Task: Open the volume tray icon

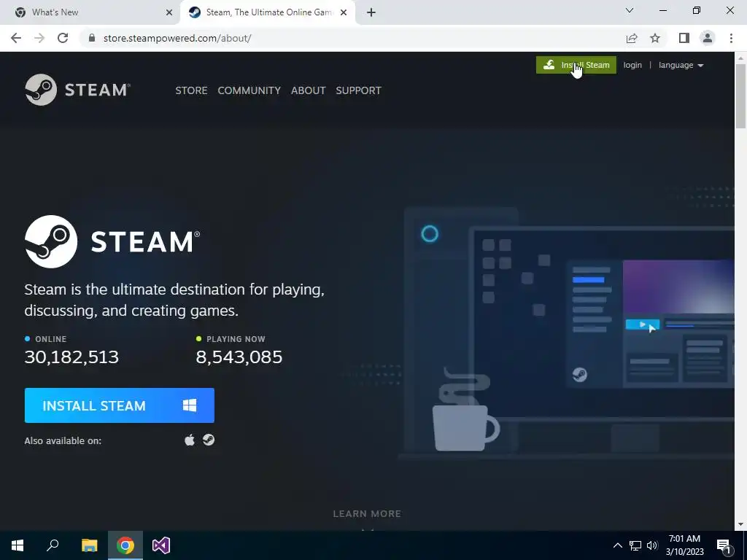Action: [652, 545]
